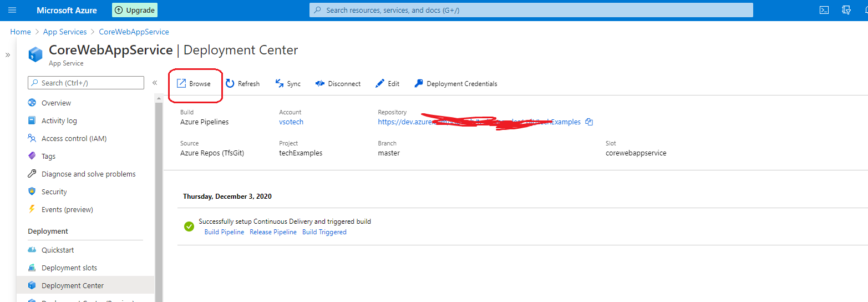Click the 'techExamples' project value

click(301, 153)
